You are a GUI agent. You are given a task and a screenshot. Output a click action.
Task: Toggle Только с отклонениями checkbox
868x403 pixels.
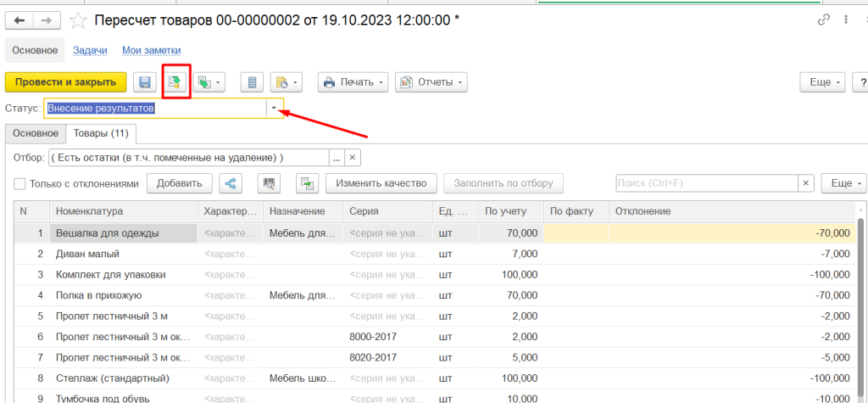pos(20,183)
